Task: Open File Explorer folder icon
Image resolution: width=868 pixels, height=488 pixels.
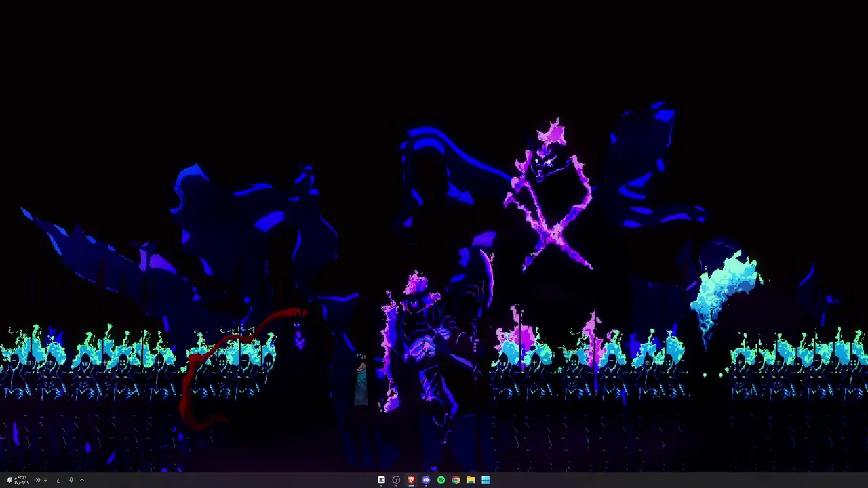Action: coord(471,480)
